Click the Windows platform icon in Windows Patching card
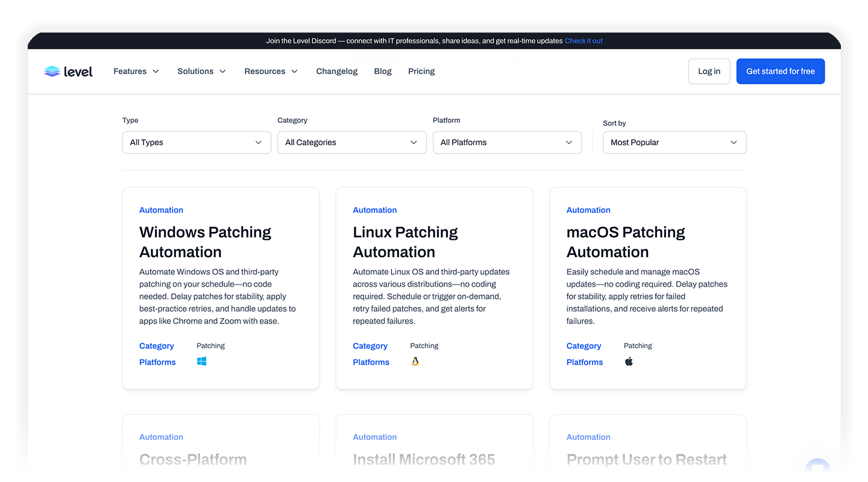Image resolution: width=868 pixels, height=482 pixels. pyautogui.click(x=202, y=361)
